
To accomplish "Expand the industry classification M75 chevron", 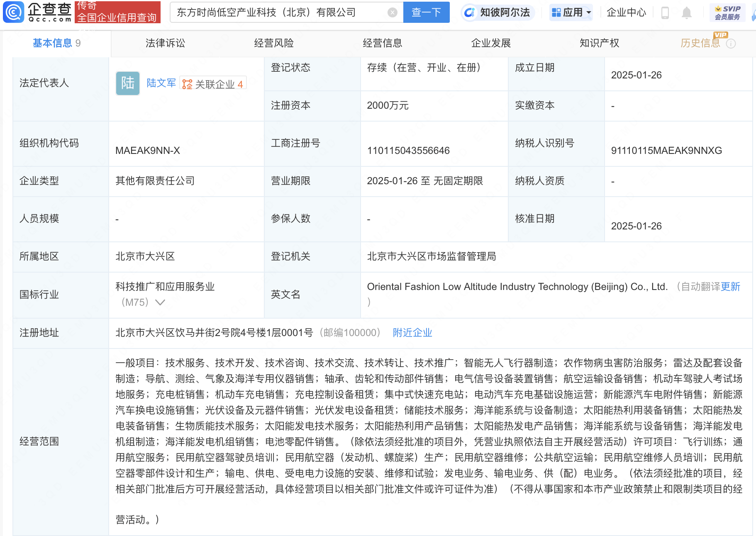I will (160, 302).
